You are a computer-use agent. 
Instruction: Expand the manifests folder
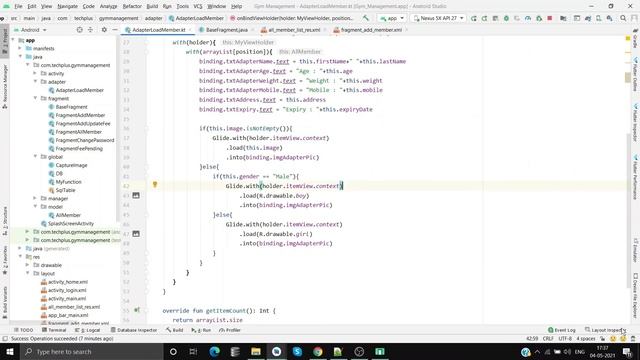tap(20, 48)
